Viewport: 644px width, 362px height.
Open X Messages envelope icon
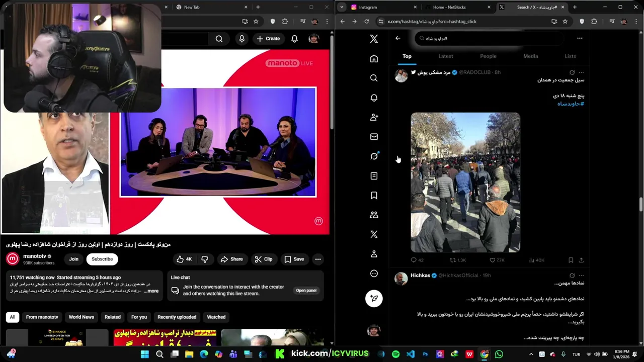click(374, 137)
